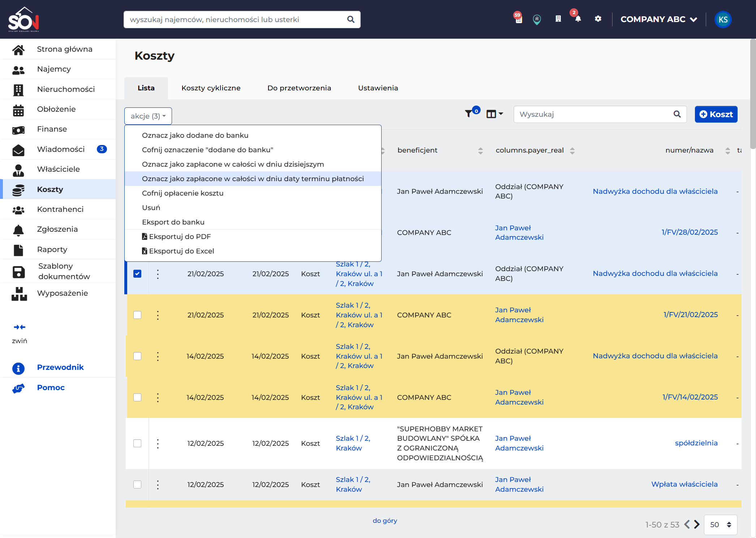Choose Oznacz jako dodane do banku
Screen dimensions: 756x538
[253, 135]
